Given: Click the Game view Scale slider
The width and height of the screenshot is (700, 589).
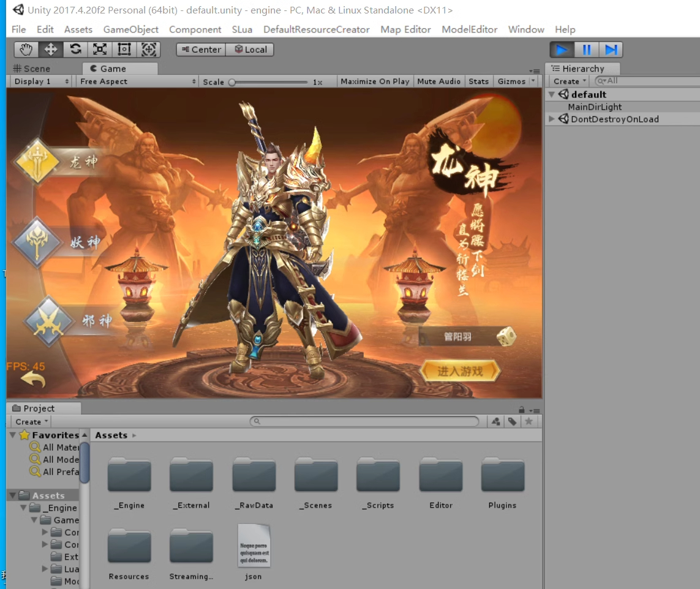Looking at the screenshot, I should pos(269,82).
